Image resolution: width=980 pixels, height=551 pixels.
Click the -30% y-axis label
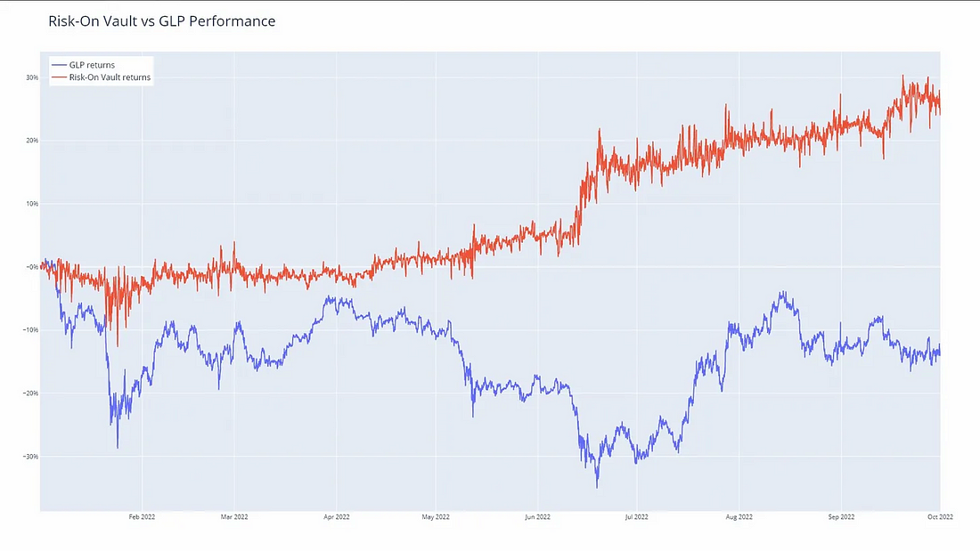pos(30,457)
